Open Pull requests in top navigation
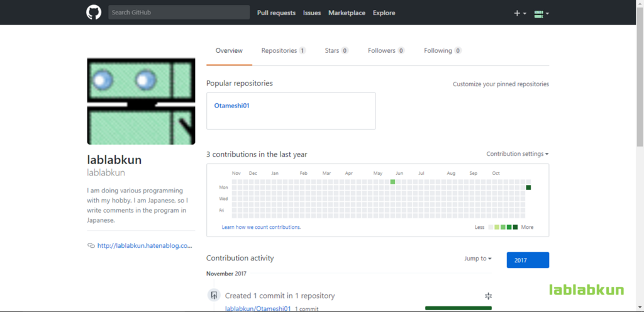This screenshot has height=312, width=644. click(276, 13)
